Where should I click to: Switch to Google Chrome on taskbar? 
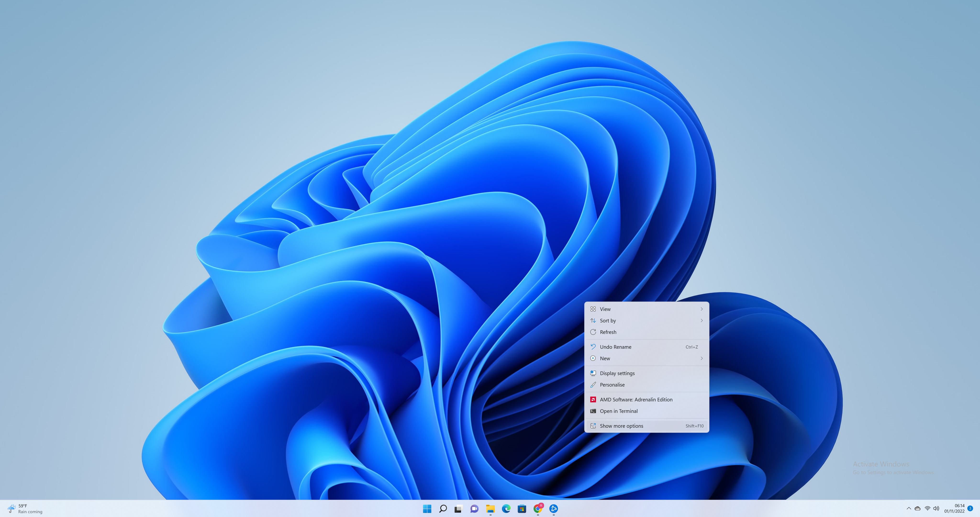[x=538, y=509]
